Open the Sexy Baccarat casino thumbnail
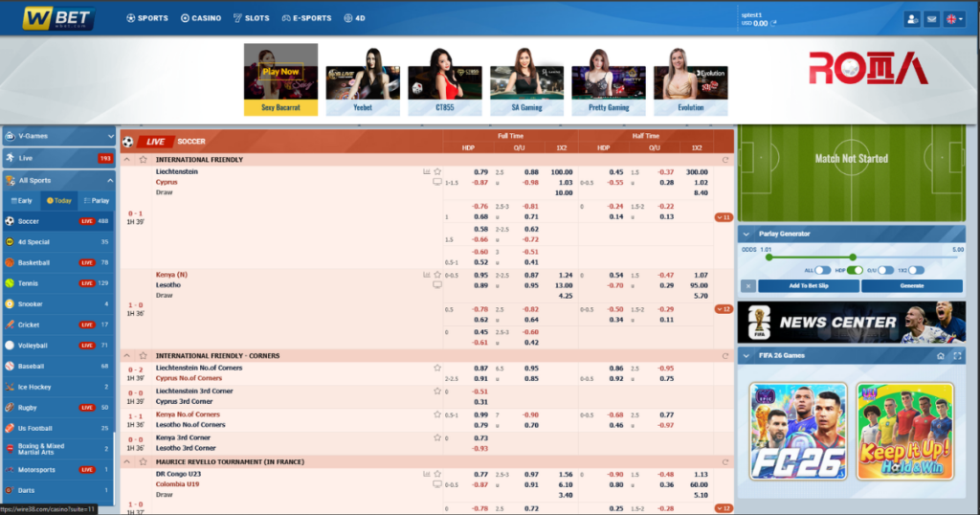The height and width of the screenshot is (515, 980). point(280,79)
